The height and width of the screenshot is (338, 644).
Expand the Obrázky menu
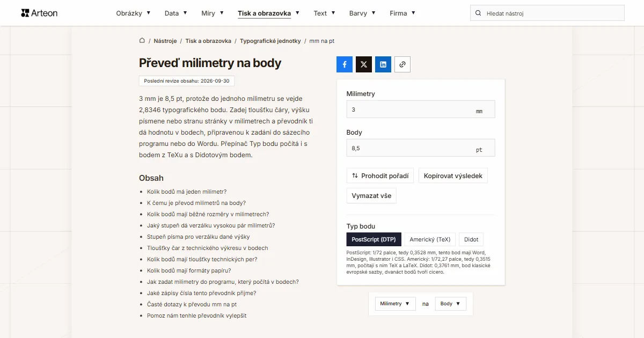133,13
